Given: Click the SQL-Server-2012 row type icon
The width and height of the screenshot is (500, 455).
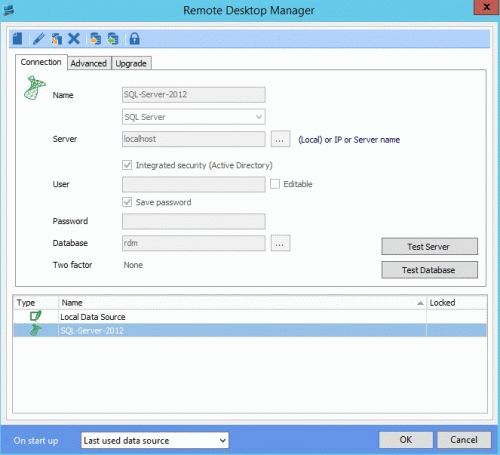Looking at the screenshot, I should tap(36, 330).
